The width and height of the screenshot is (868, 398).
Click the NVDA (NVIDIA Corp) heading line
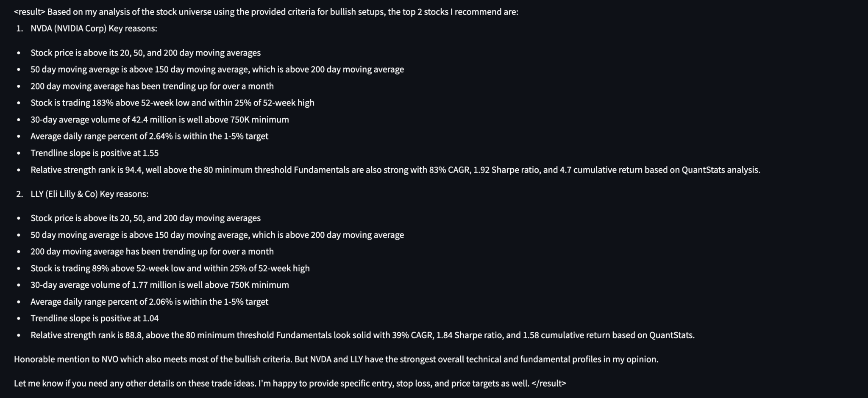[94, 28]
